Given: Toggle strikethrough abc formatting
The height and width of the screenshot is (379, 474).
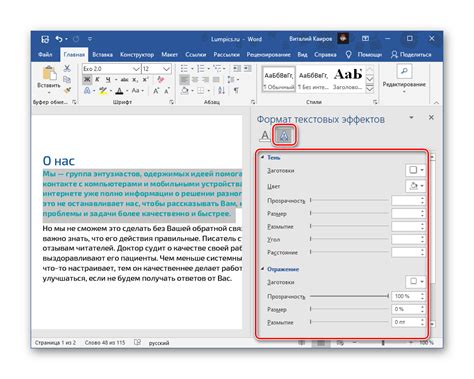Looking at the screenshot, I should 124,79.
